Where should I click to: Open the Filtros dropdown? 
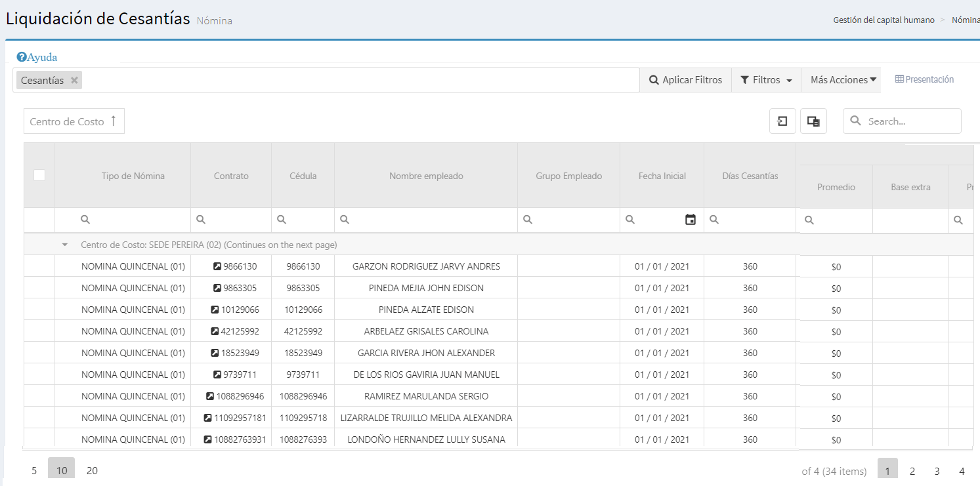(766, 80)
